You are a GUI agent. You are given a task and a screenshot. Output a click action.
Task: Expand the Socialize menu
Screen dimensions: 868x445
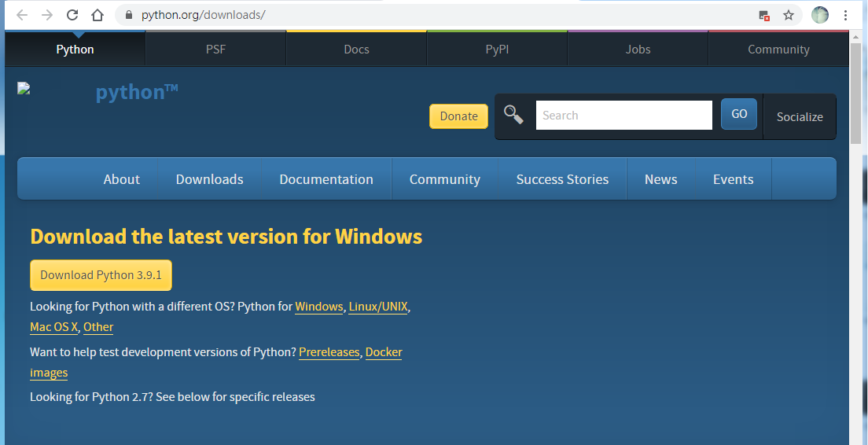click(800, 117)
